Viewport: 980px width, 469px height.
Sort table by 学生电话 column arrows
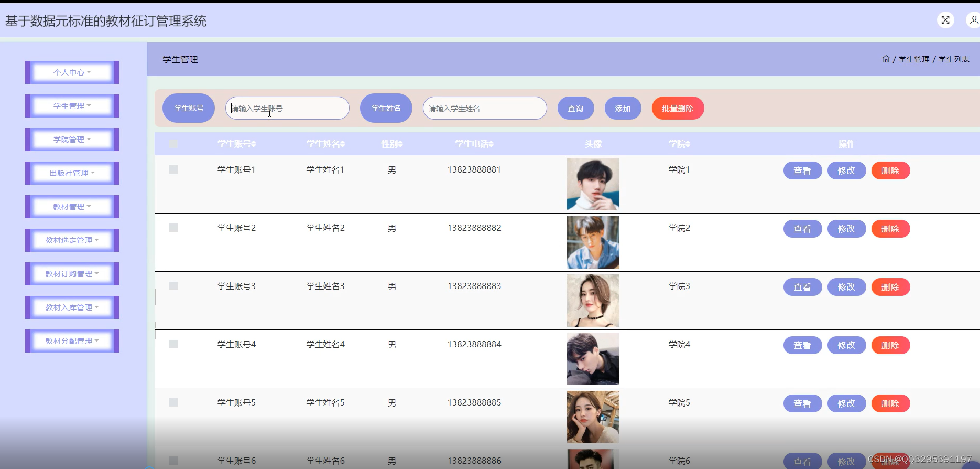(x=491, y=144)
